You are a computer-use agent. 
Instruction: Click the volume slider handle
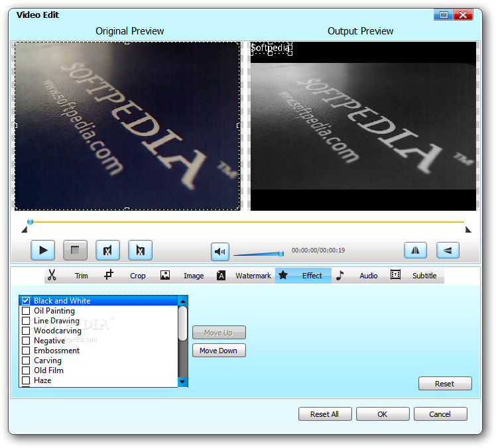pyautogui.click(x=281, y=253)
